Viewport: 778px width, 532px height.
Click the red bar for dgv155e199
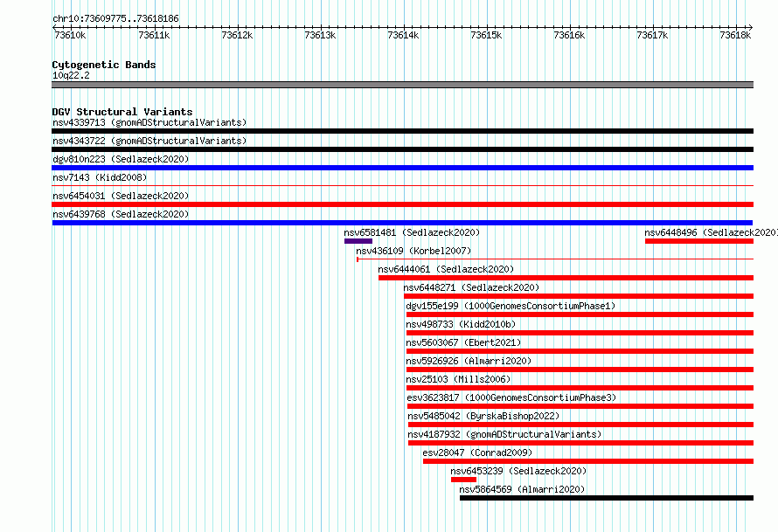pyautogui.click(x=580, y=314)
